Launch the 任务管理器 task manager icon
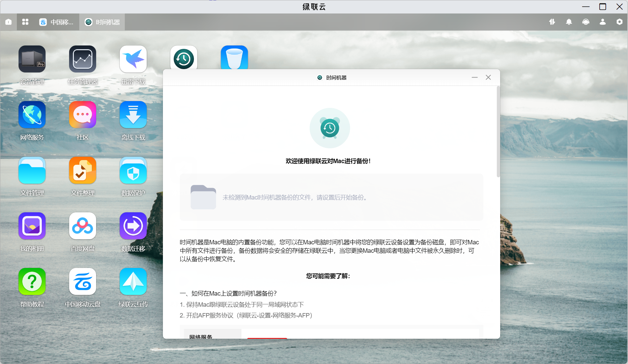This screenshot has height=364, width=628. tap(83, 59)
